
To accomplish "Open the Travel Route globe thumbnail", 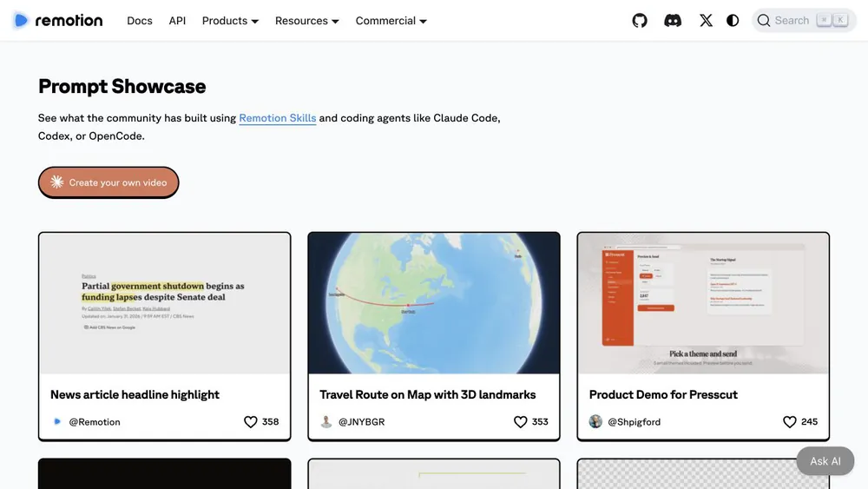I will click(x=434, y=303).
